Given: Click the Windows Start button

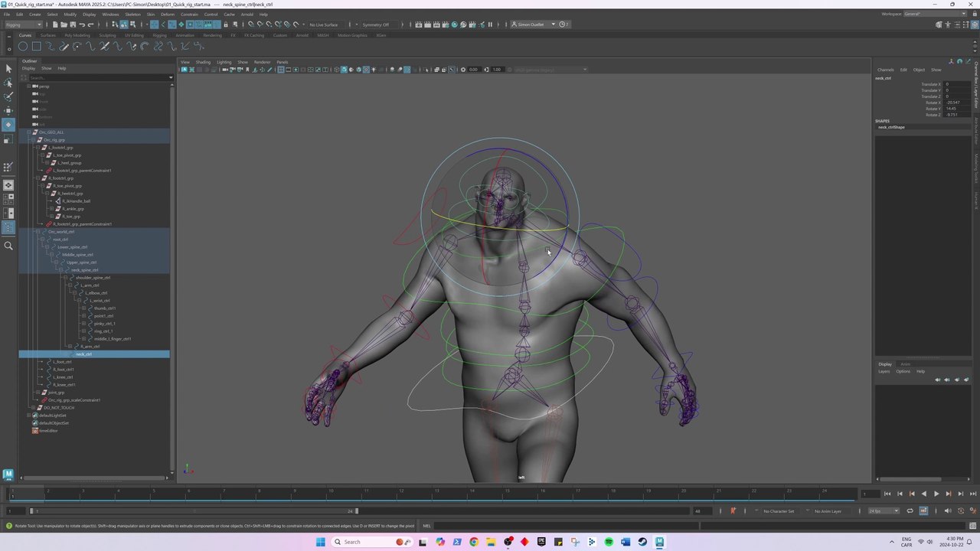Looking at the screenshot, I should [320, 542].
